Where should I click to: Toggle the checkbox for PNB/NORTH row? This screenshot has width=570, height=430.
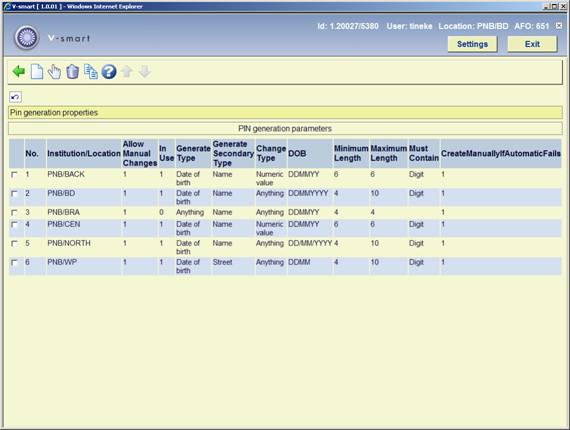tap(14, 244)
